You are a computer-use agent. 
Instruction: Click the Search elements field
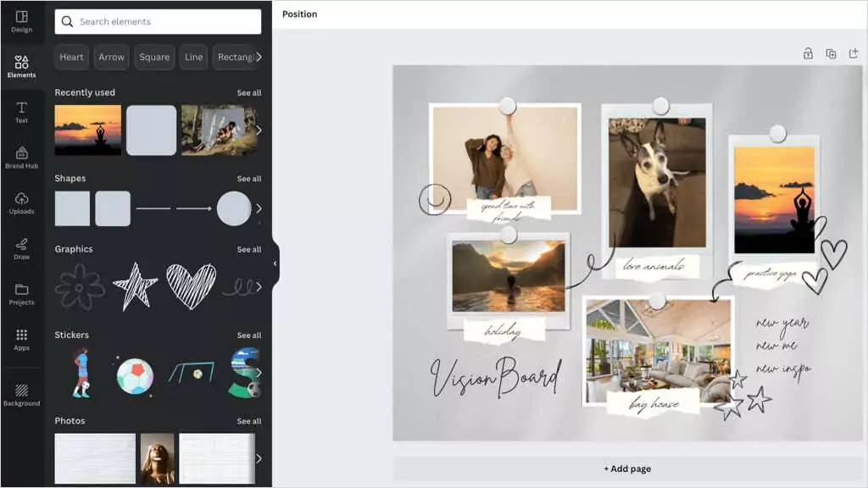click(x=158, y=21)
